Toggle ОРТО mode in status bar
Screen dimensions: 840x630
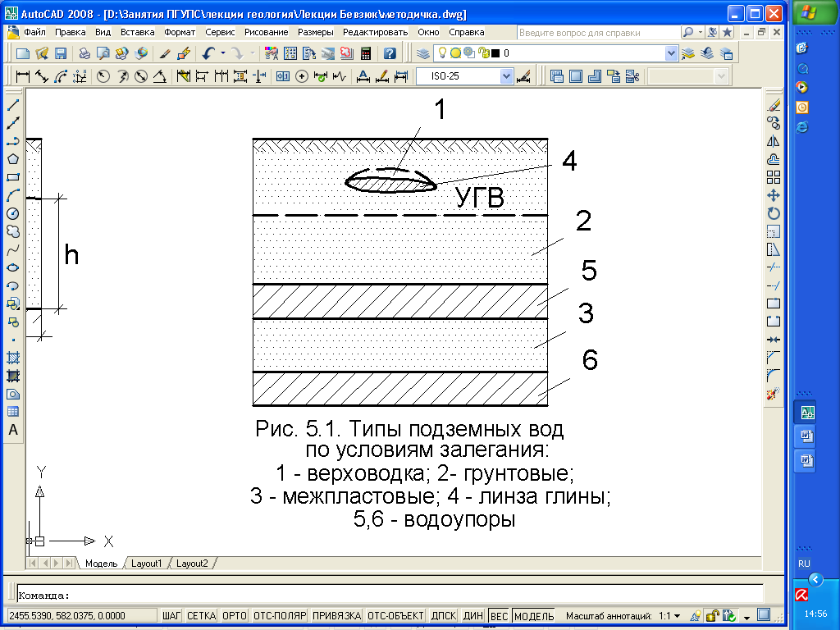click(x=235, y=615)
